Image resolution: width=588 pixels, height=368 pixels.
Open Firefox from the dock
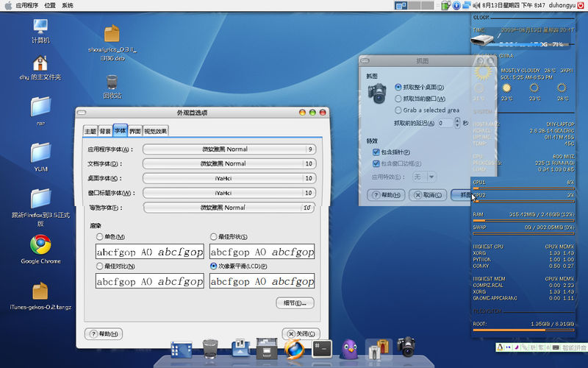coord(293,347)
